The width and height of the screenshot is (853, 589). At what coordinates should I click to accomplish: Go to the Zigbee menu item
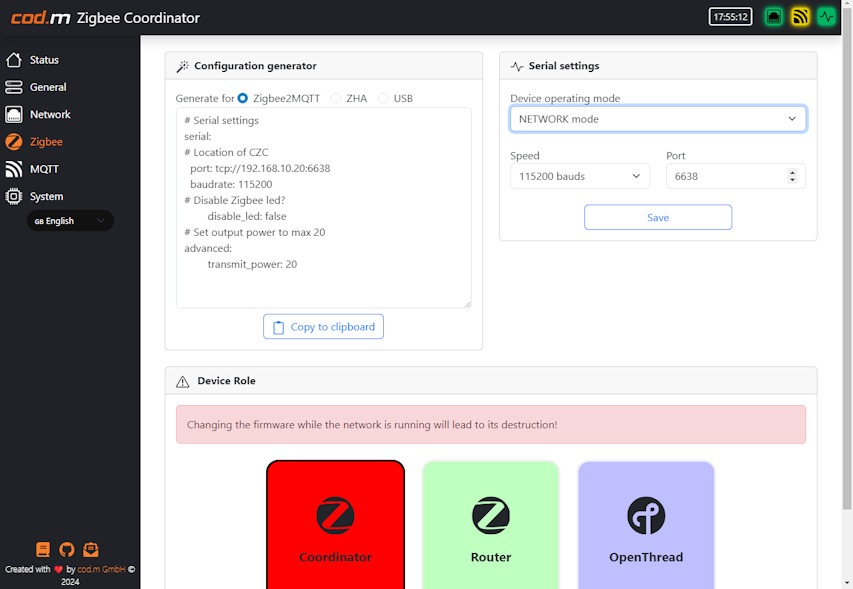46,142
